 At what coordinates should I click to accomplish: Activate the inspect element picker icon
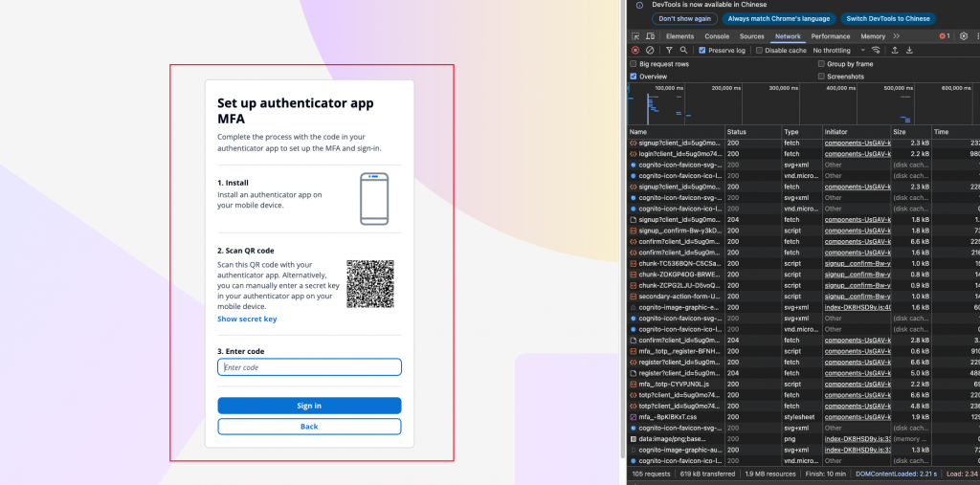635,36
